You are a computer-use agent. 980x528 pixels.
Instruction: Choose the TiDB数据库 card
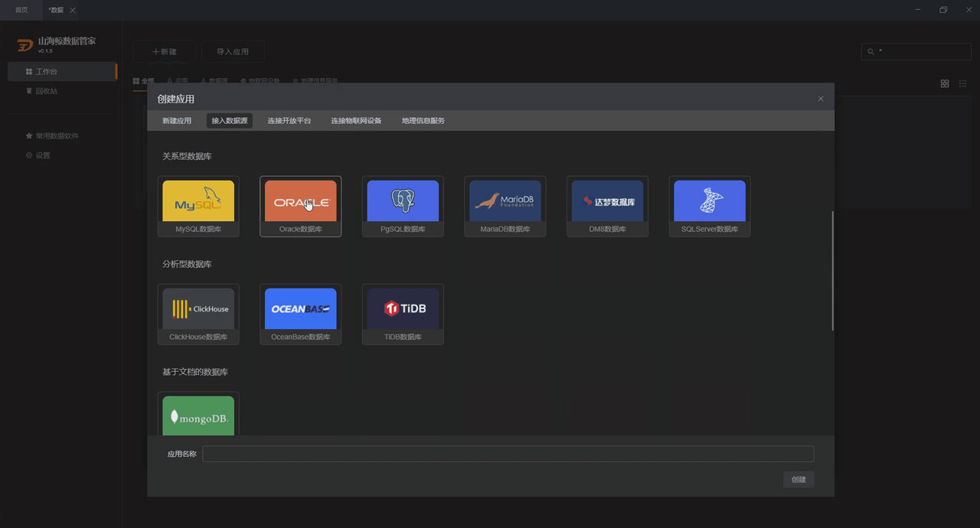(x=403, y=315)
